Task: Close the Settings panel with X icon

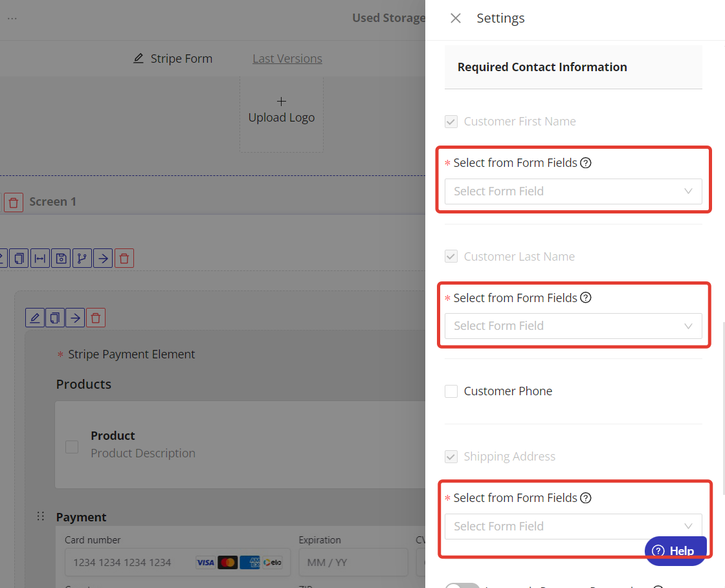Action: (456, 18)
